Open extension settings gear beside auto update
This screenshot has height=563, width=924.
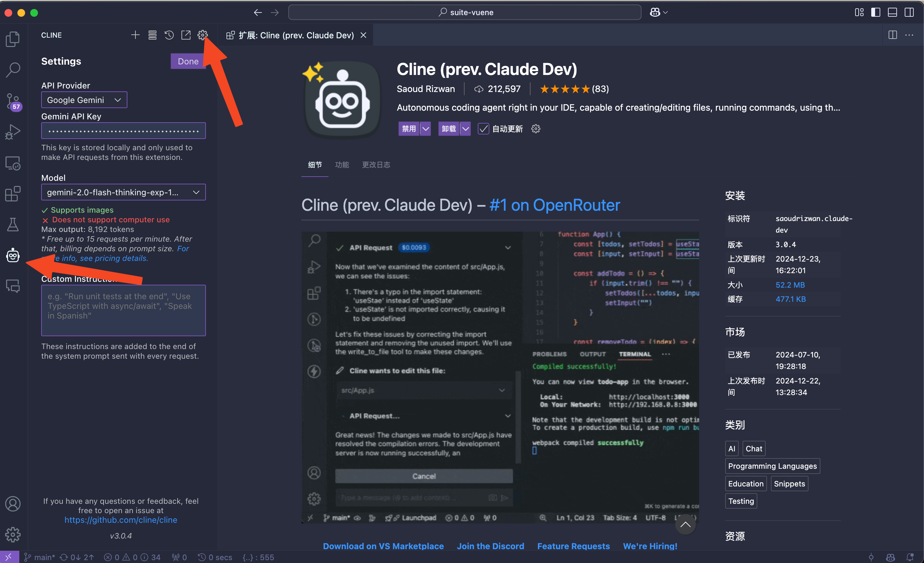pos(536,129)
